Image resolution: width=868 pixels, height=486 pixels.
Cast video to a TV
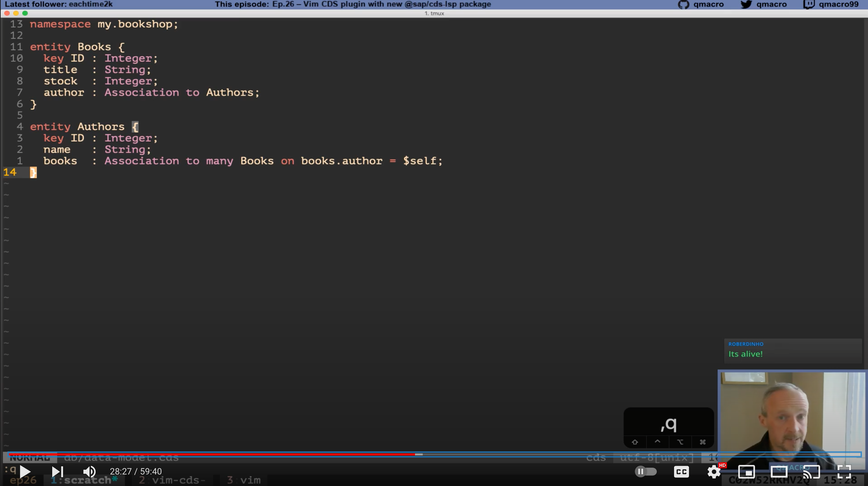tap(811, 471)
